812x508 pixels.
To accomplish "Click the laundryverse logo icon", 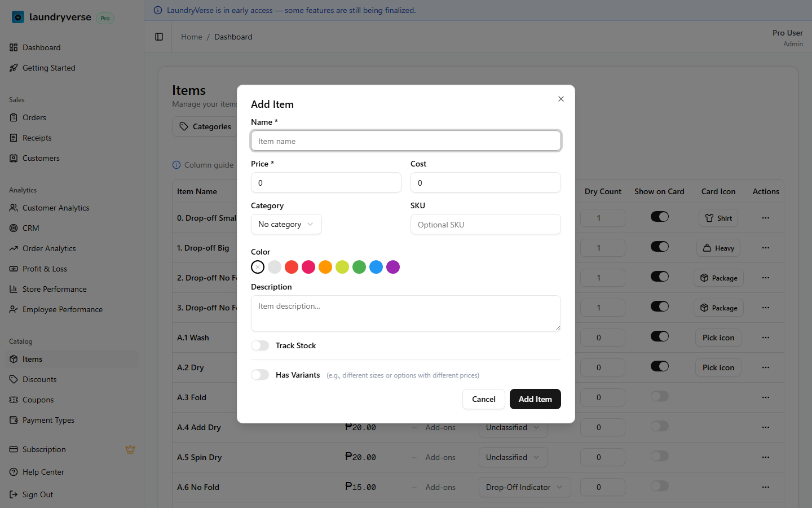I will [18, 17].
